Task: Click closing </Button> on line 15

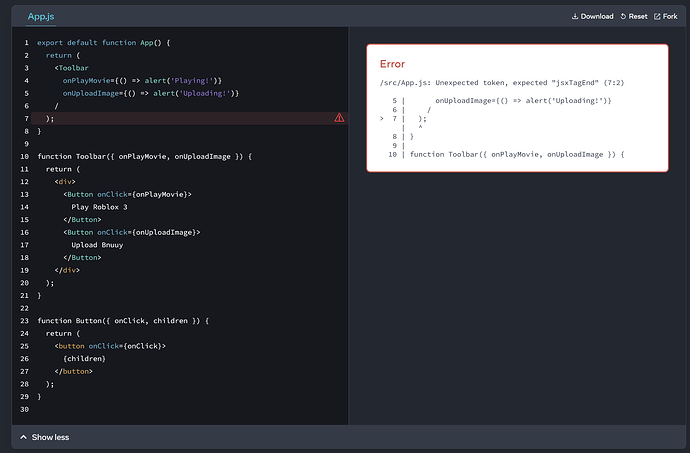Action: click(x=82, y=220)
